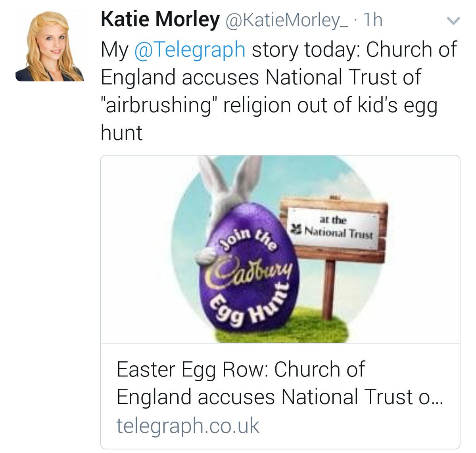Click the 1h tweet timestamp
Viewport: 476px width, 453px height.
pos(372,20)
